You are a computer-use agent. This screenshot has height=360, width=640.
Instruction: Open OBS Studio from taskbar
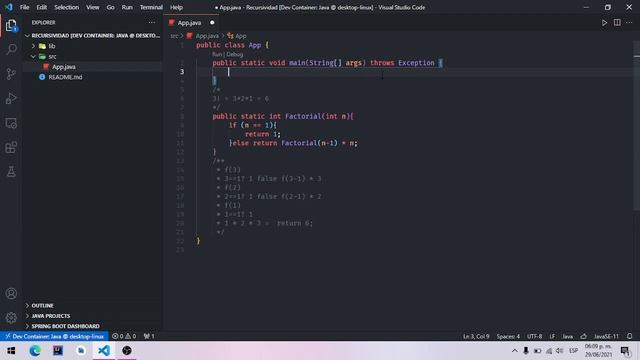click(127, 351)
